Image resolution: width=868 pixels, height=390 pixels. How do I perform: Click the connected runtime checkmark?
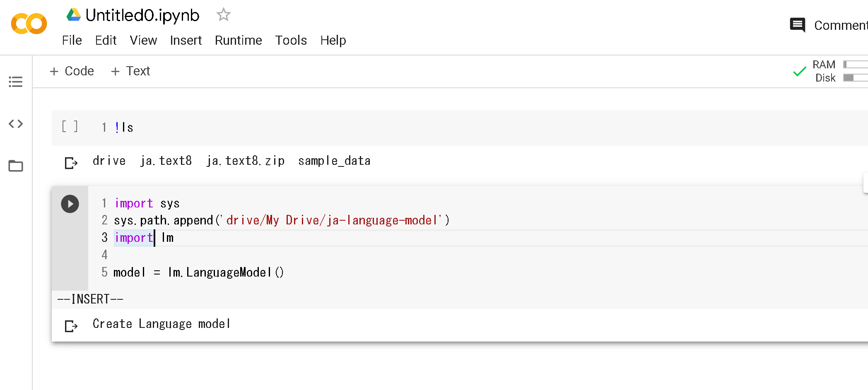click(x=799, y=71)
